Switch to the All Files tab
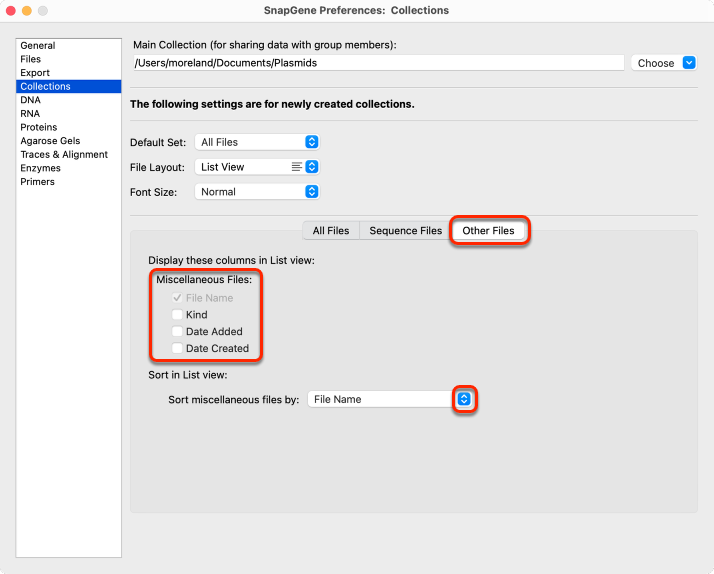The image size is (714, 574). click(331, 231)
